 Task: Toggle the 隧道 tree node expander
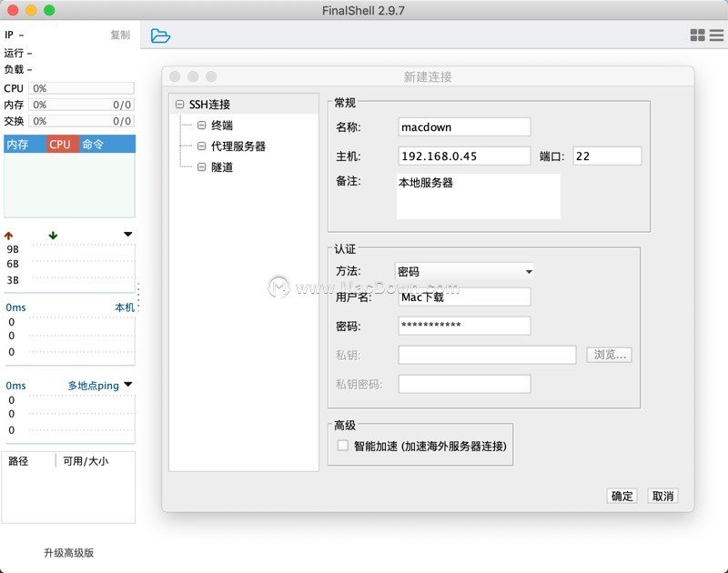coord(201,167)
